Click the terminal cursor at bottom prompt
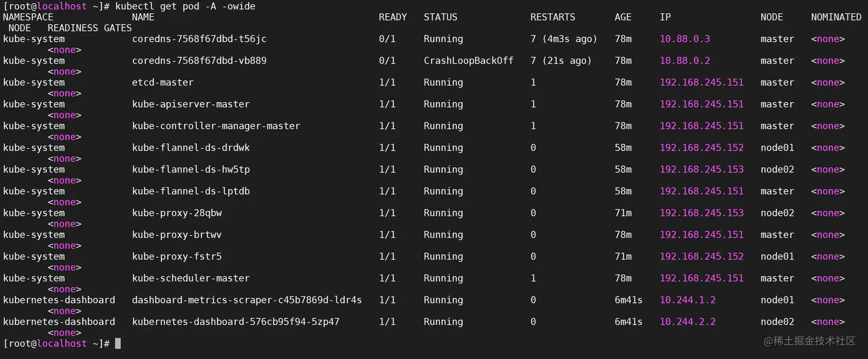The image size is (868, 359). pos(118,343)
